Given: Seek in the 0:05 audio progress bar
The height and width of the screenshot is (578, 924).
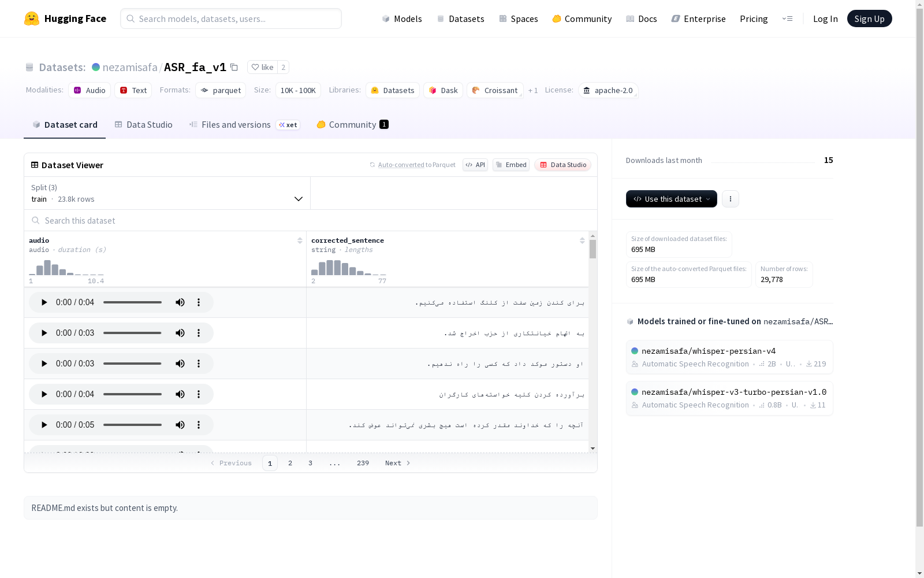Looking at the screenshot, I should tap(132, 425).
